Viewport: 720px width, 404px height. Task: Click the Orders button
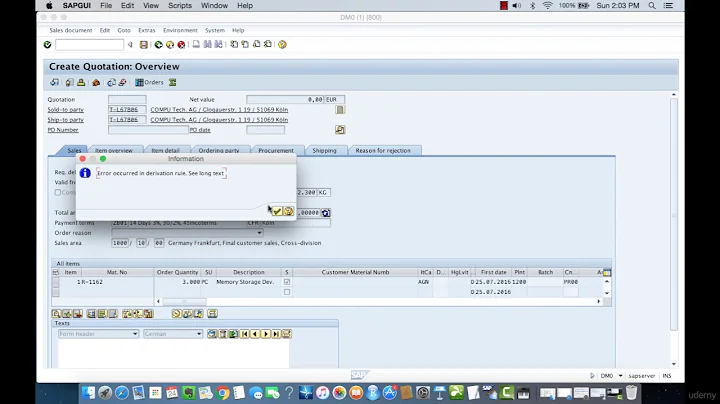pos(150,83)
